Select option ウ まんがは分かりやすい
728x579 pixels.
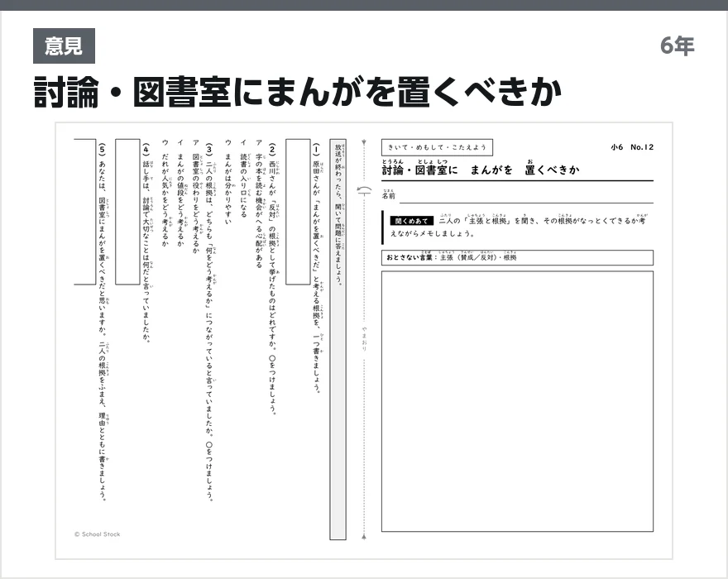(x=228, y=182)
